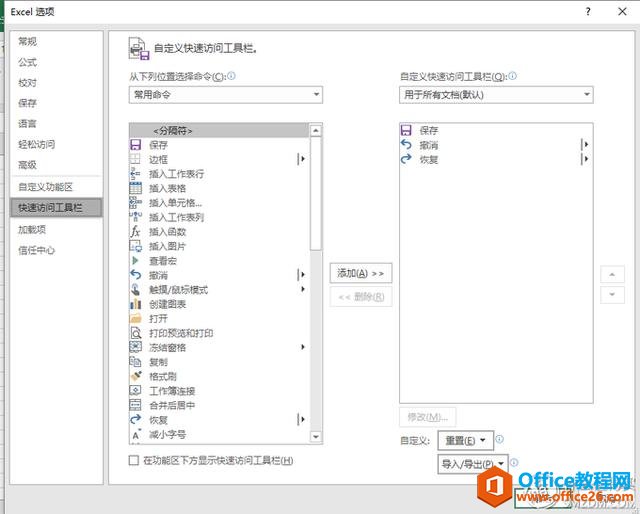
Task: Expand 撤消 arrow in right list
Action: point(585,145)
